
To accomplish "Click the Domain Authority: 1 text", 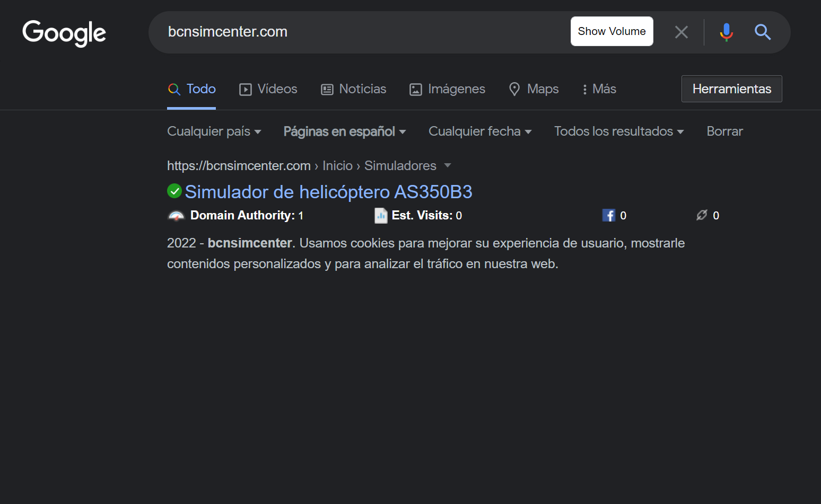I will [x=247, y=216].
